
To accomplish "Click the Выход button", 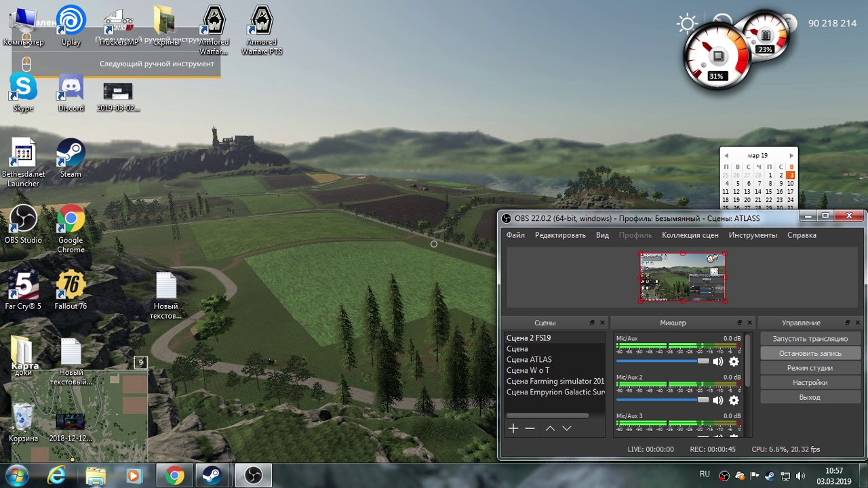I will click(810, 397).
